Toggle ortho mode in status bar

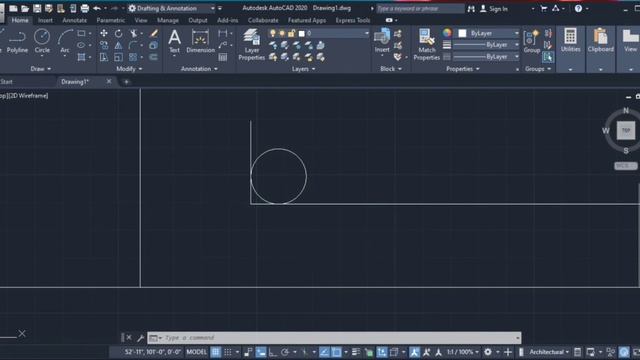(x=273, y=352)
